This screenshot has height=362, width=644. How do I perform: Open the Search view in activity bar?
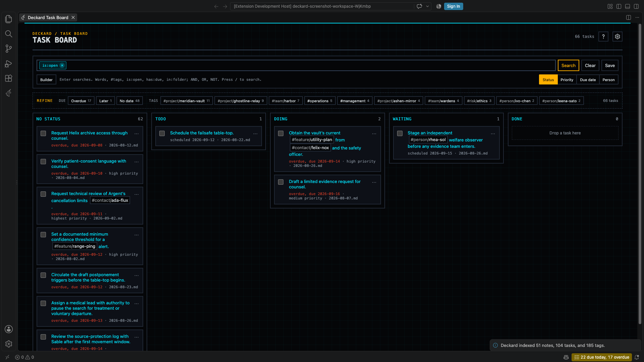point(9,34)
